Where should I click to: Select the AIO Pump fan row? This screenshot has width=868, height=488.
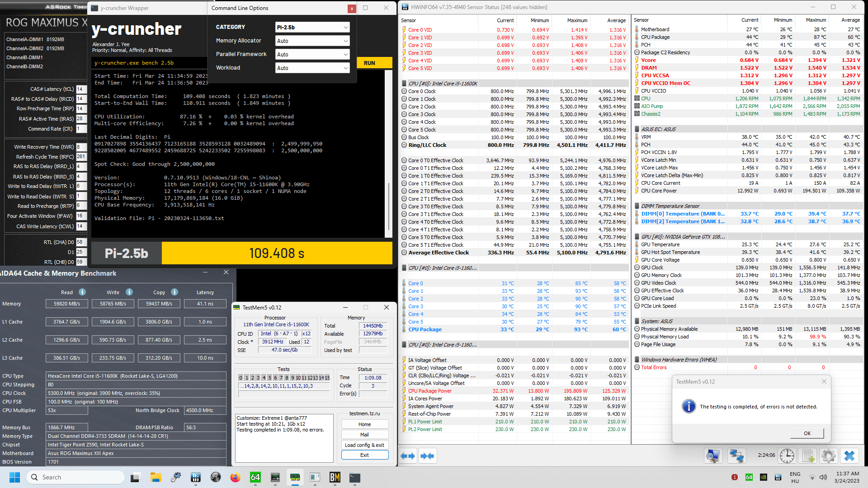748,106
